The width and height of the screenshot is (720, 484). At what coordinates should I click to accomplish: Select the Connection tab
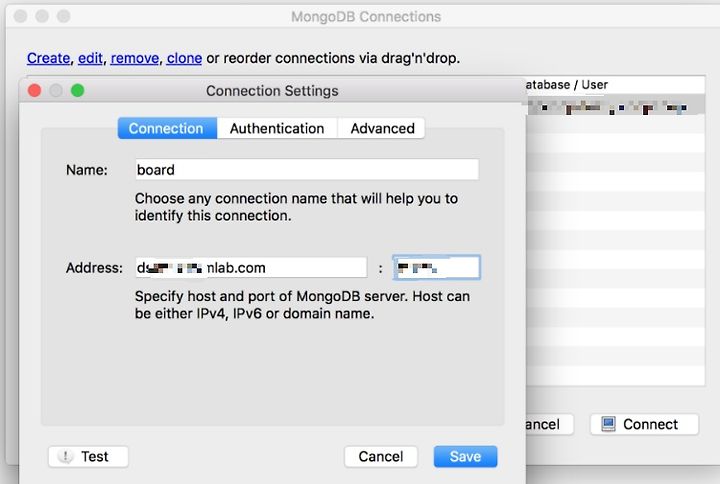pyautogui.click(x=167, y=128)
